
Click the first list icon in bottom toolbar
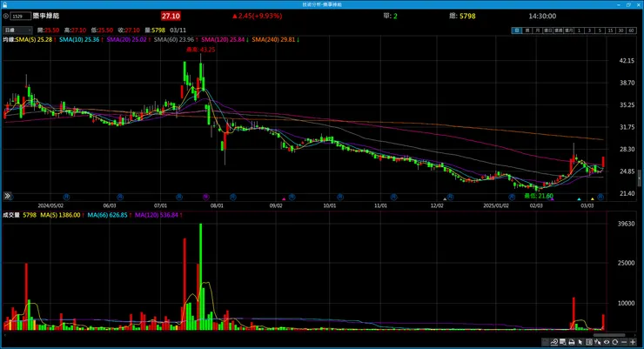546,342
